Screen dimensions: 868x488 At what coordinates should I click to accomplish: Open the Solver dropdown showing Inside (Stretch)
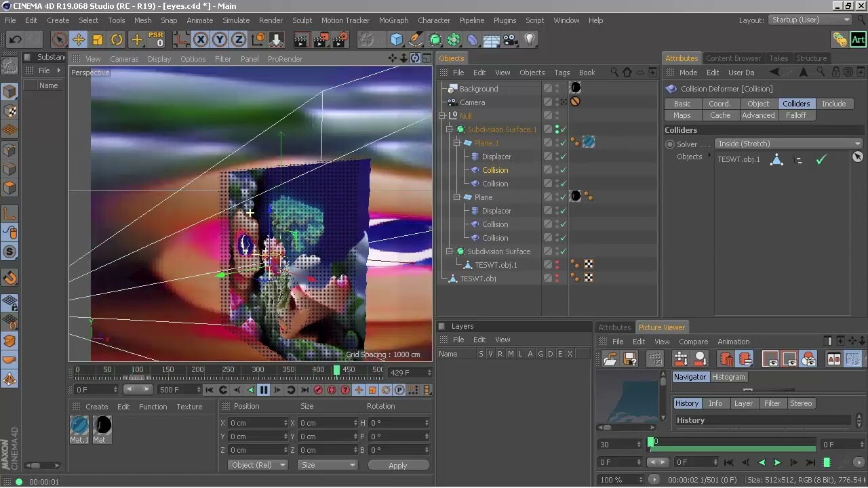[787, 144]
